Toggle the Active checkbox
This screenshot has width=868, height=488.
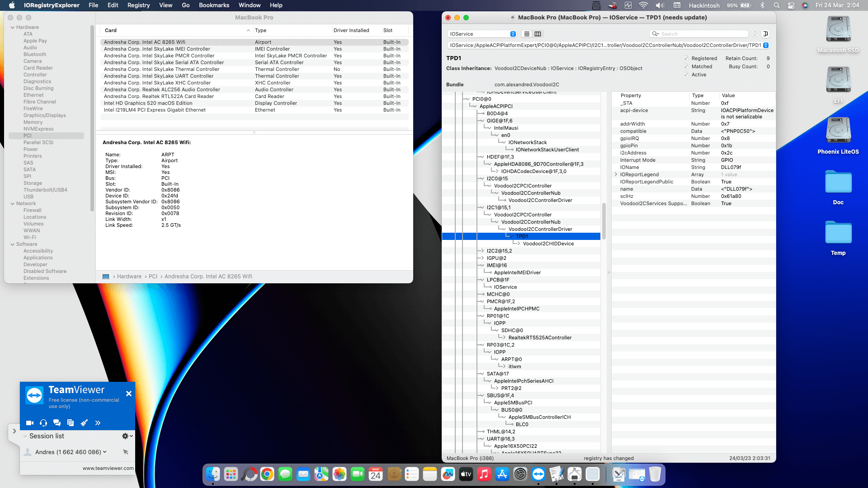686,75
